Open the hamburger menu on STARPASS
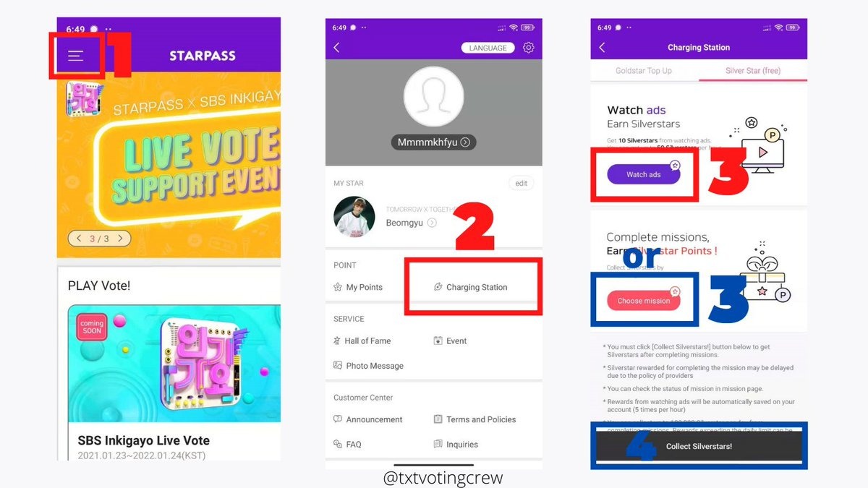The width and height of the screenshot is (868, 488). coord(76,56)
